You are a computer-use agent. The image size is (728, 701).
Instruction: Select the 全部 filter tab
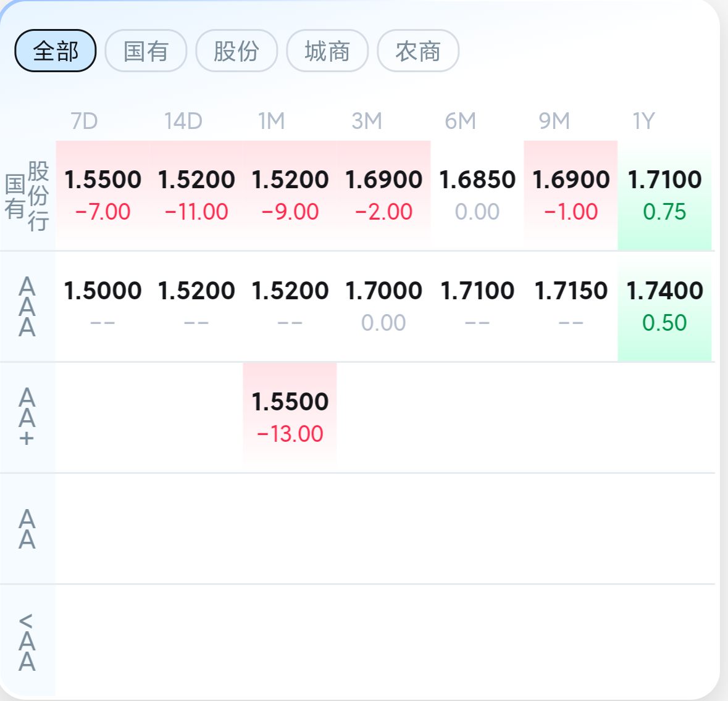(55, 51)
